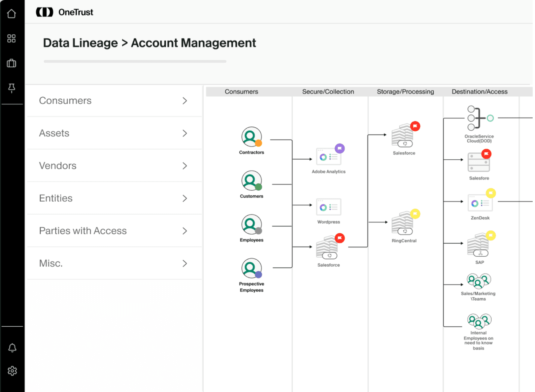Viewport: 535px width, 392px height.
Task: Open settings gear icon
Action: pyautogui.click(x=12, y=371)
